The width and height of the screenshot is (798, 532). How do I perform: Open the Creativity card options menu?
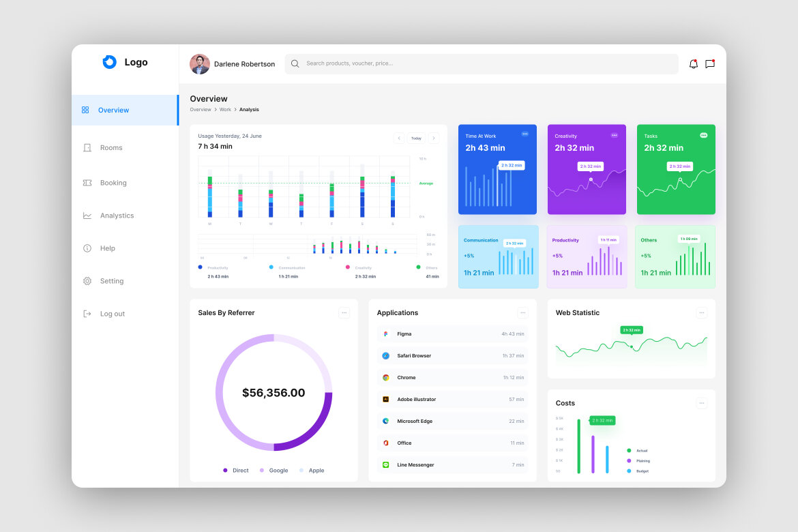615,136
